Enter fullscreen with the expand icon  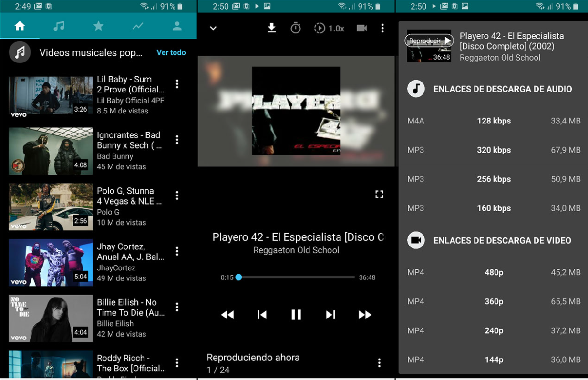[379, 194]
